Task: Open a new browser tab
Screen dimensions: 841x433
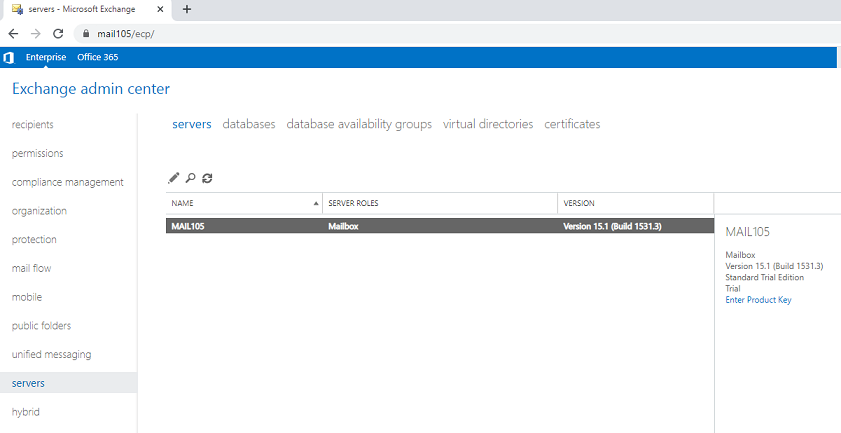Action: pyautogui.click(x=187, y=9)
